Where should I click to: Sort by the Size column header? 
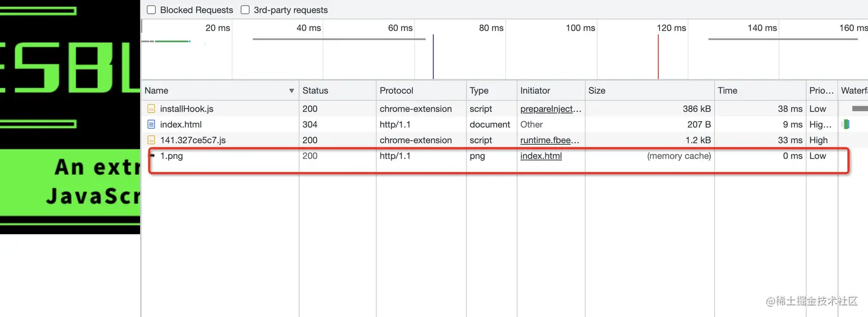tap(649, 90)
